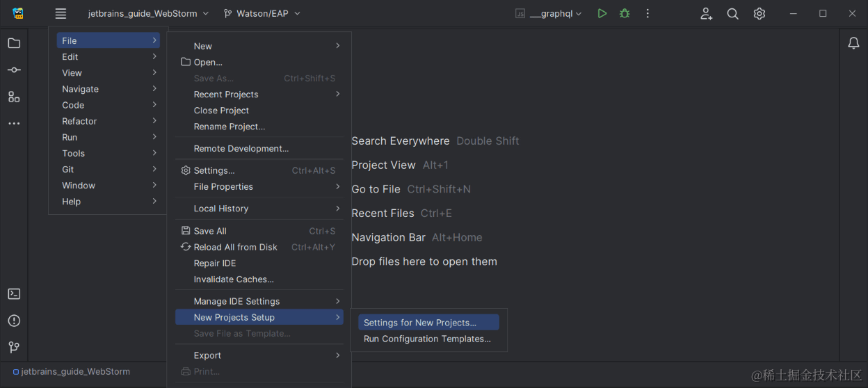The width and height of the screenshot is (868, 388).
Task: Expand the Manage IDE Settings submenu
Action: (x=259, y=301)
